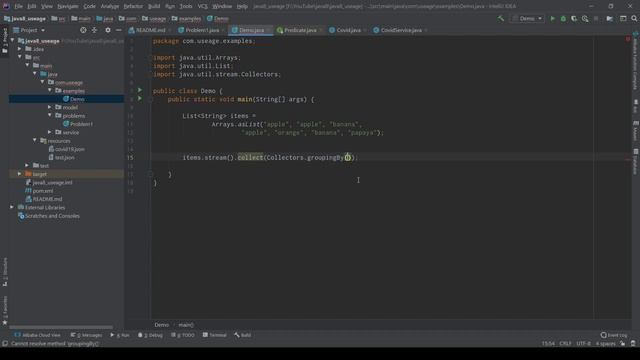Hide the Project tool window with minus icon

(x=118, y=30)
